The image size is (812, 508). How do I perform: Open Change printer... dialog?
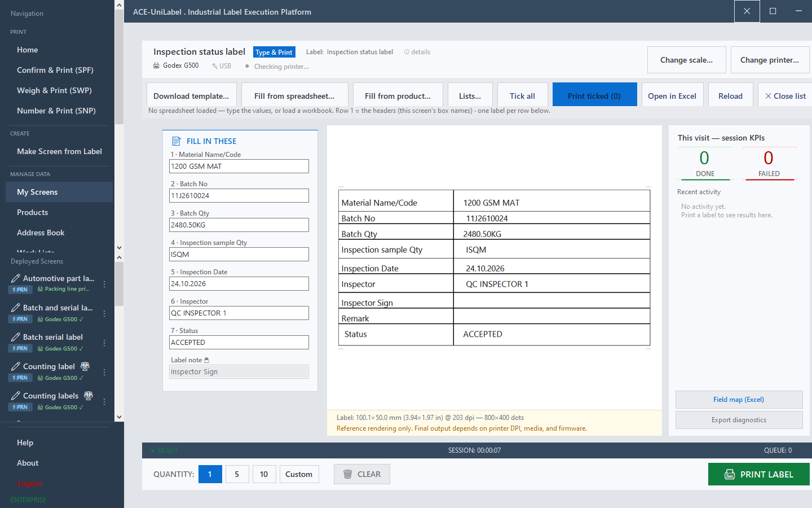pyautogui.click(x=770, y=60)
